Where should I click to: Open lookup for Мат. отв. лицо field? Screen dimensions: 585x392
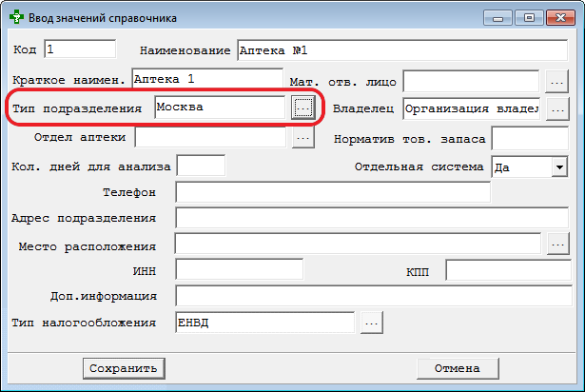pyautogui.click(x=557, y=82)
